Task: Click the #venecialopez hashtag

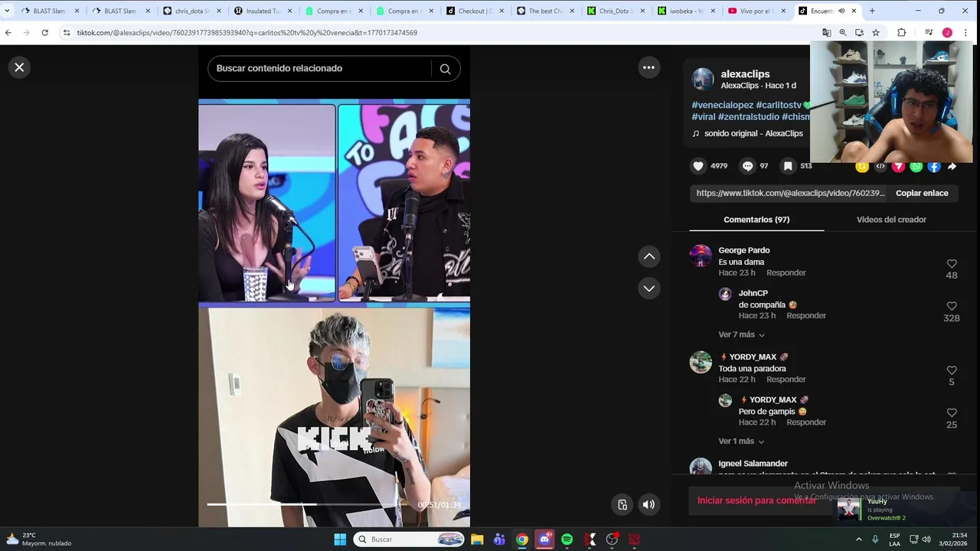Action: tap(723, 106)
